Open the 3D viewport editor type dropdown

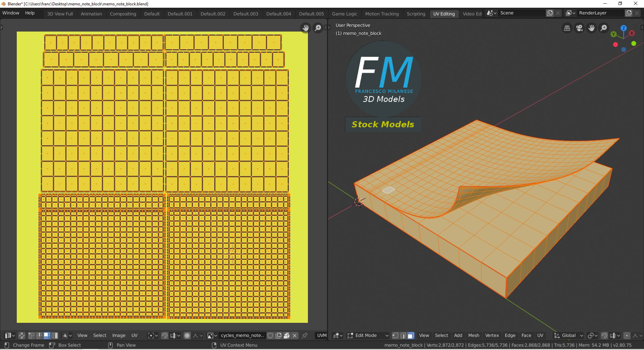pos(337,335)
